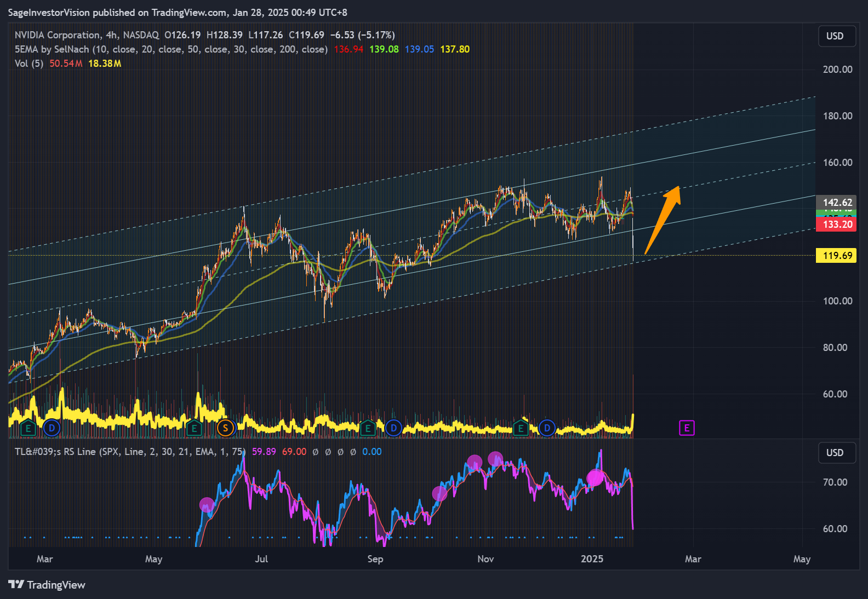Click the gray 142.62 price label

pyautogui.click(x=836, y=202)
